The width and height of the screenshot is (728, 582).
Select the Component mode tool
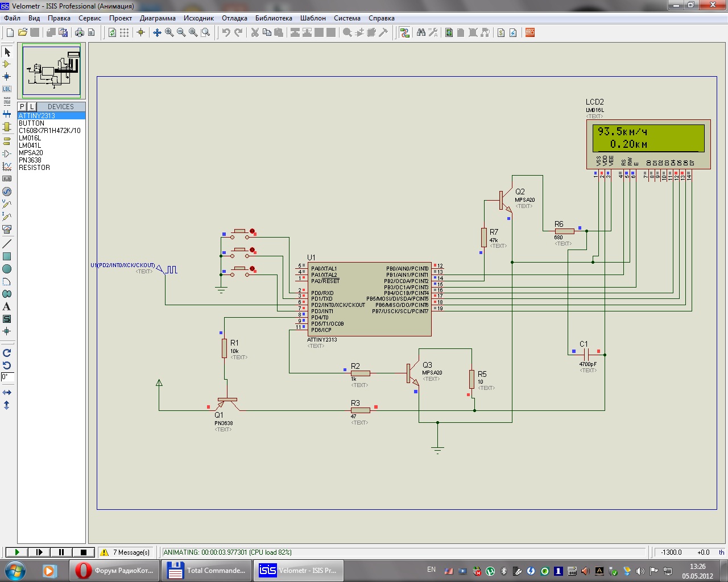tap(7, 64)
